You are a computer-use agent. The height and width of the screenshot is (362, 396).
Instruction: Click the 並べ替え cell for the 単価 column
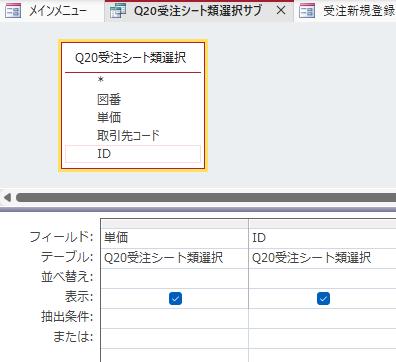174,278
